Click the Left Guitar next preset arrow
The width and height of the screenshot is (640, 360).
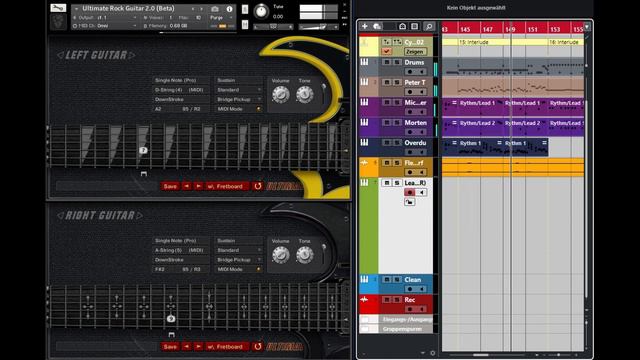tap(198, 186)
